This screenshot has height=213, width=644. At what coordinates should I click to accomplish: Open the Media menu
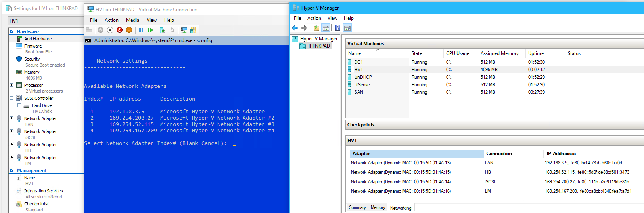pos(132,20)
